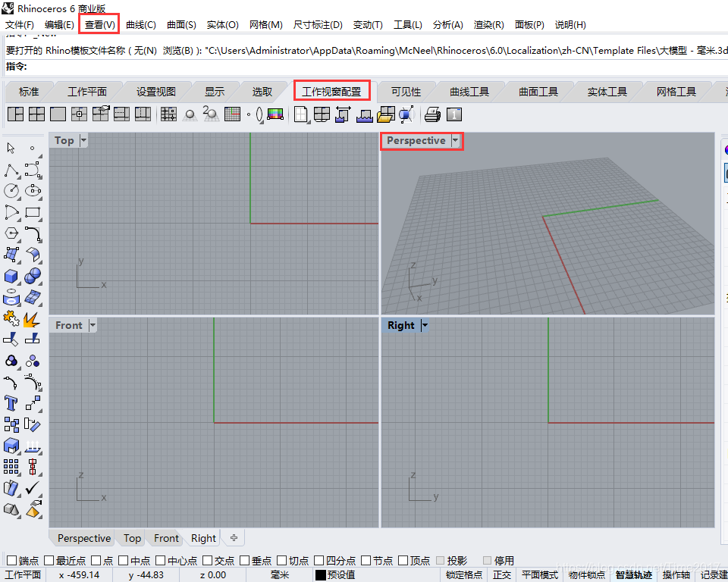
Task: Click the three viewports layout icon
Action: 15,114
